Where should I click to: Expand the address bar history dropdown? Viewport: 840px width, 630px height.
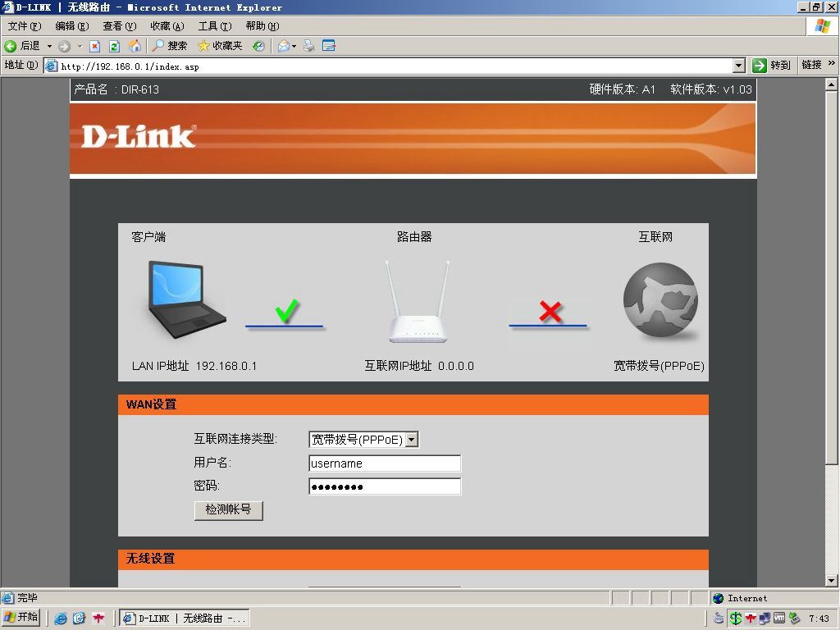(x=739, y=66)
